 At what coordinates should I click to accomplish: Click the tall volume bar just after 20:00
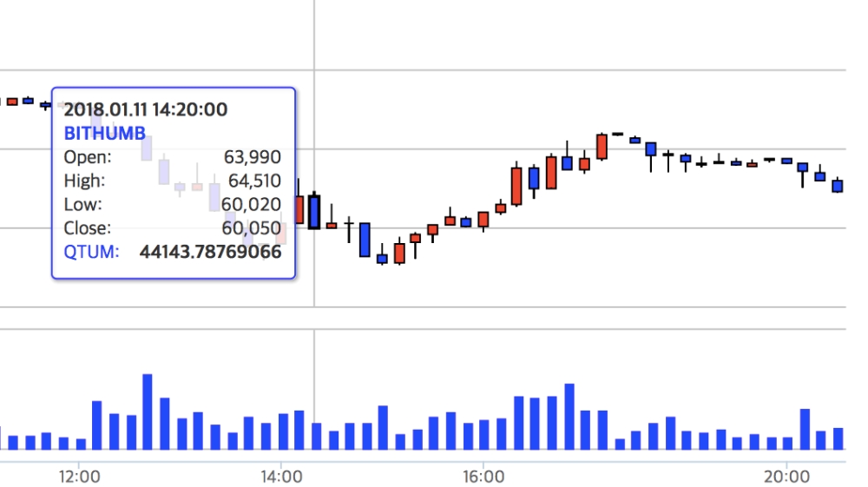[x=805, y=429]
